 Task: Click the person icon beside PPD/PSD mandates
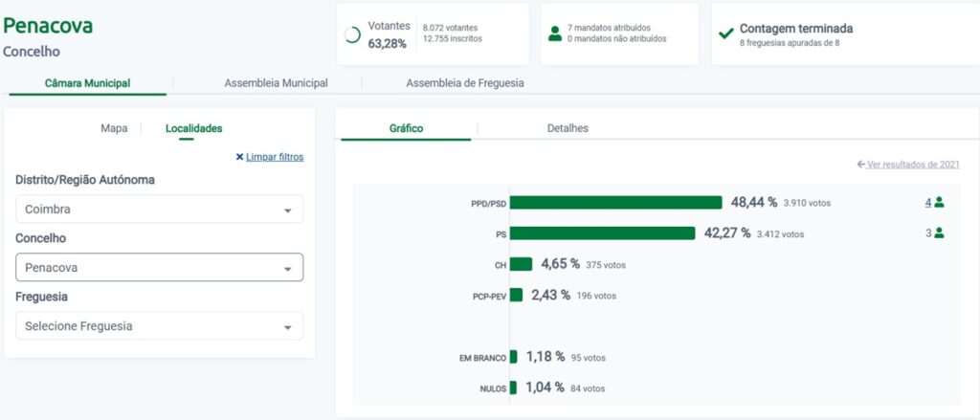click(x=939, y=202)
